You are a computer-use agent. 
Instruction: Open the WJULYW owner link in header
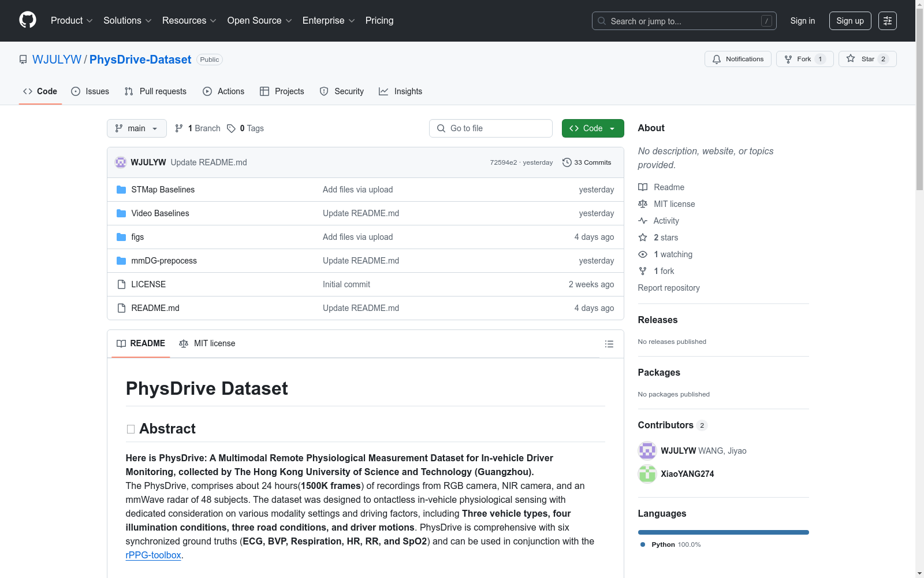[57, 60]
